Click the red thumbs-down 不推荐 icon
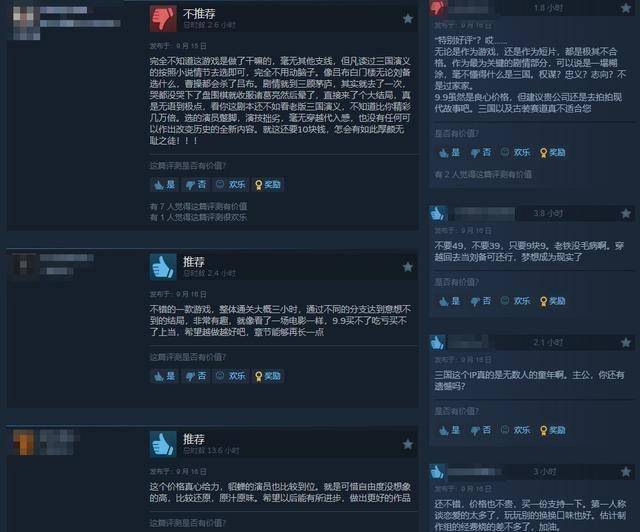Image resolution: width=640 pixels, height=532 pixels. coord(163,18)
